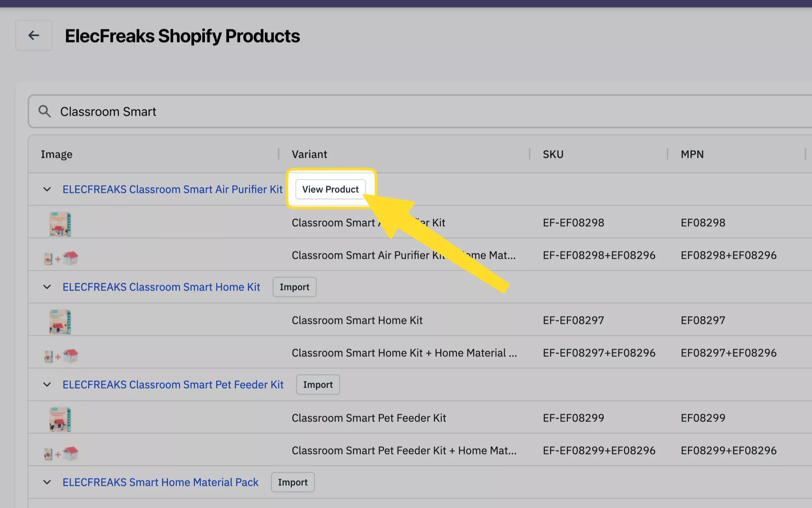Click thumbnail for SKU EF-EF08298
This screenshot has width=812, height=508.
(x=60, y=224)
